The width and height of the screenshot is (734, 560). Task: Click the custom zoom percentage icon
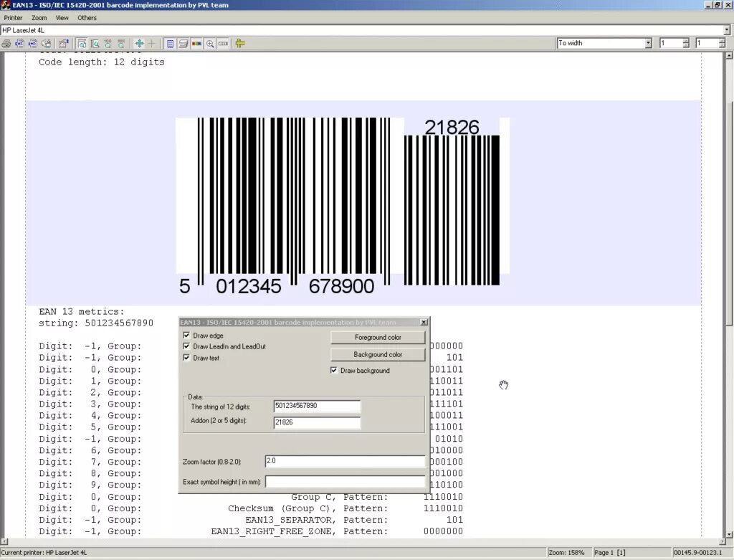coord(121,44)
